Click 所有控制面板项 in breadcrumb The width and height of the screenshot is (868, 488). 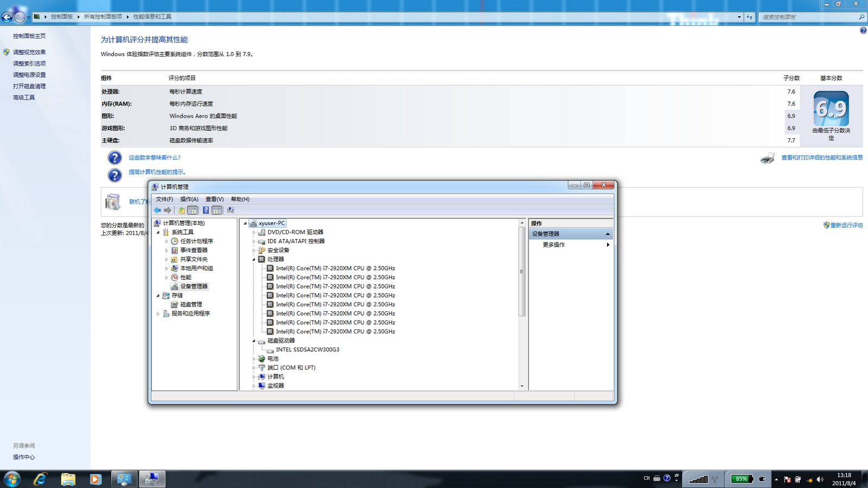[x=103, y=17]
